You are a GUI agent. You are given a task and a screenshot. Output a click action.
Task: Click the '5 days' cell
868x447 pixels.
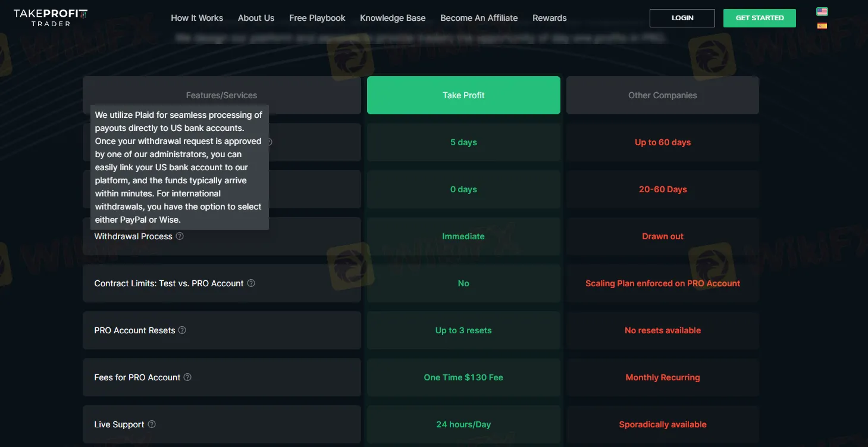point(463,142)
